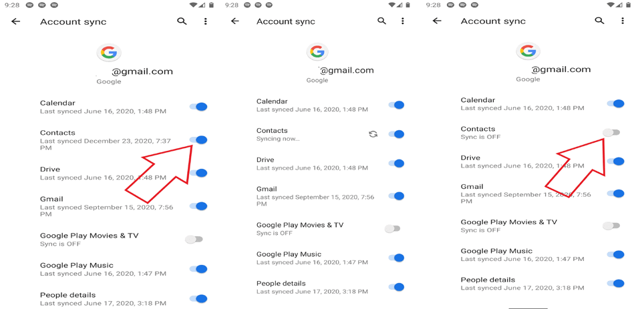The image size is (644, 309).
Task: Toggle Gmail sync on left screen
Action: (198, 206)
